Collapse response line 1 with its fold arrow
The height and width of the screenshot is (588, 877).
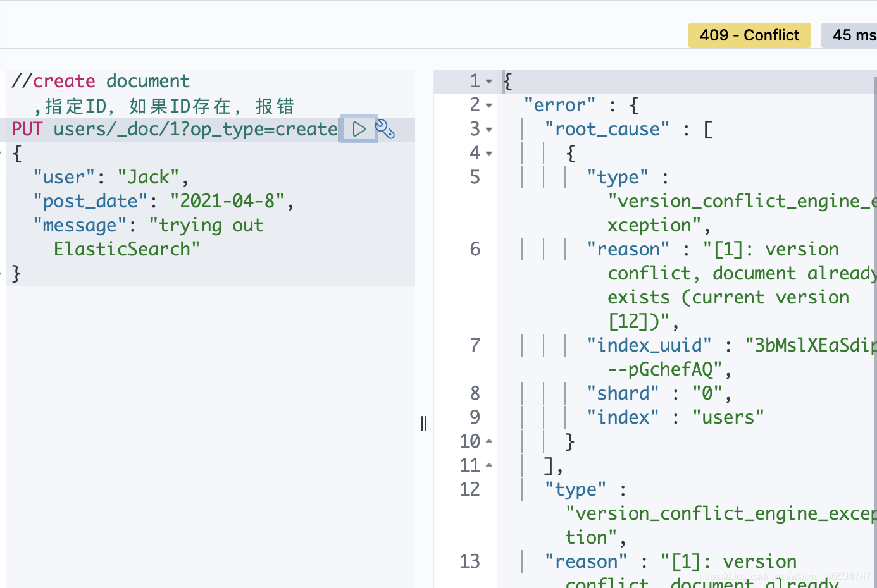[x=489, y=82]
